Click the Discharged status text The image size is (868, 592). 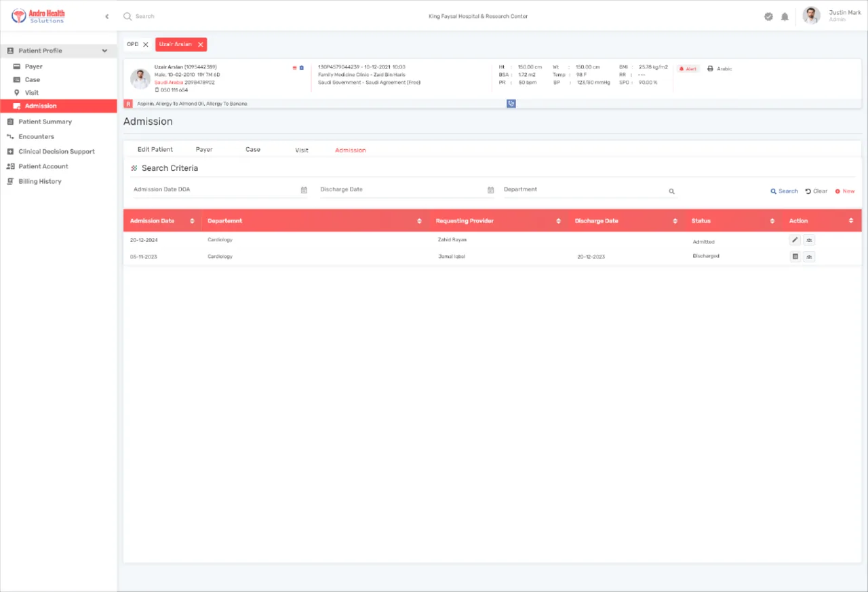(x=706, y=256)
